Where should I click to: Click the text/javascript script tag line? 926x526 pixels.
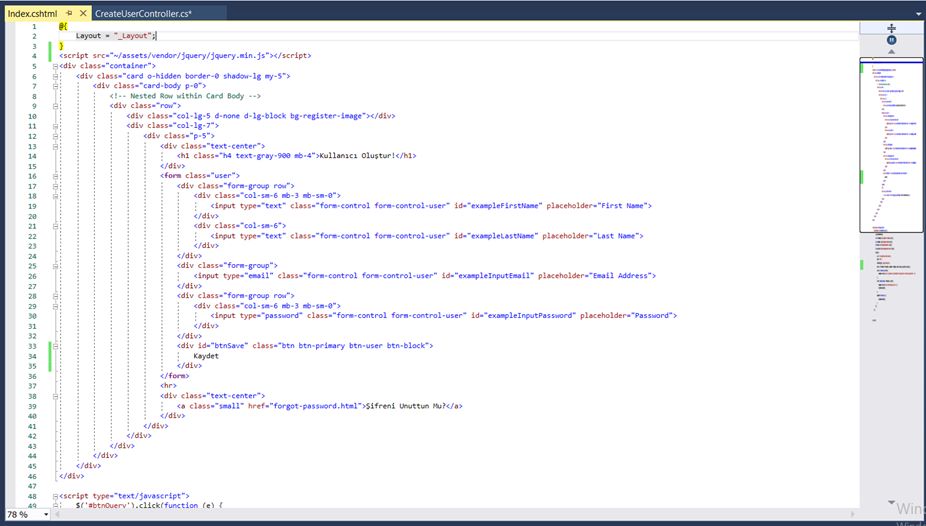tap(124, 496)
